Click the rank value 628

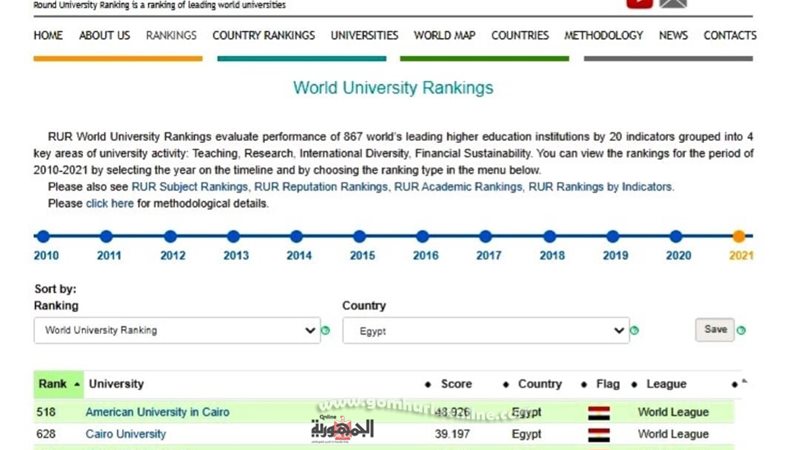click(46, 434)
